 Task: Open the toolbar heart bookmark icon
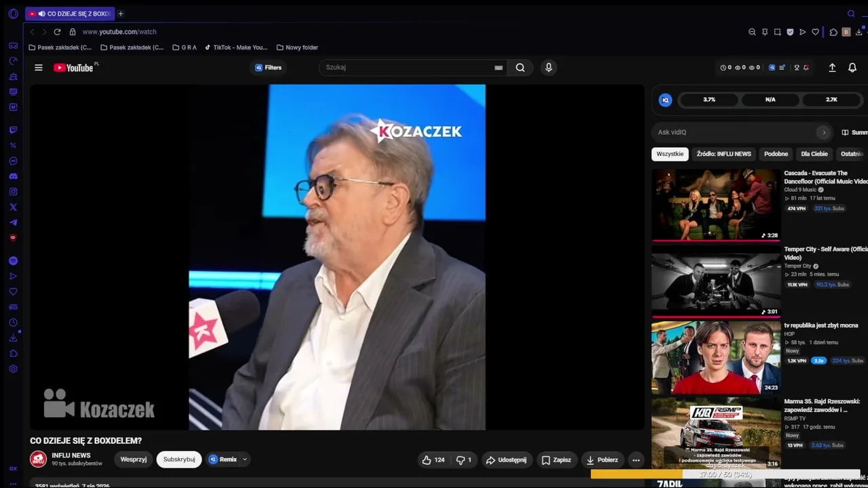(815, 32)
